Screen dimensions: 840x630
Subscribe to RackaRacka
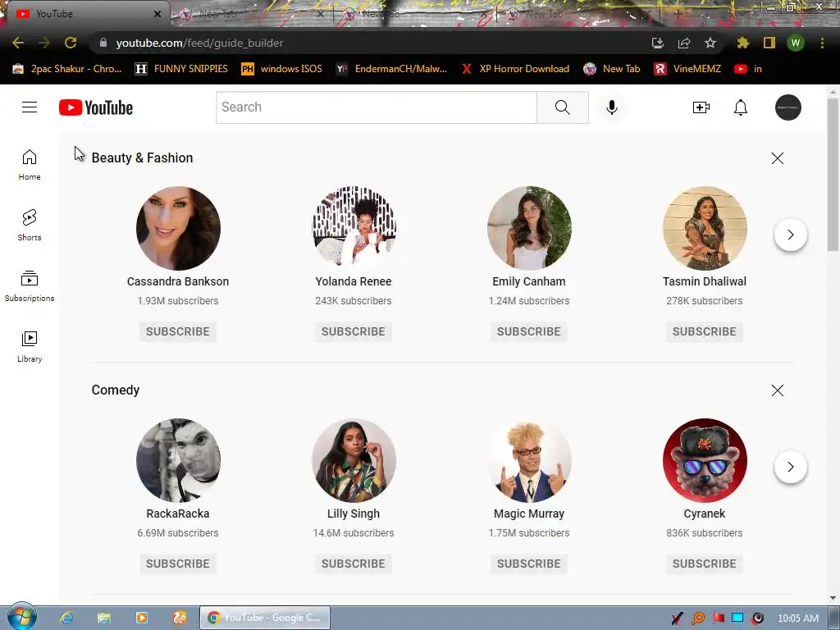coord(178,564)
